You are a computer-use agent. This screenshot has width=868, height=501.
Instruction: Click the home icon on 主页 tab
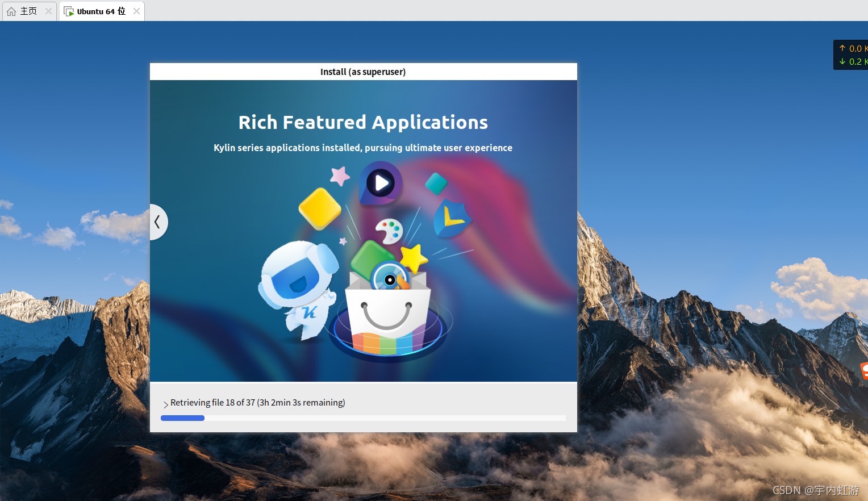11,11
